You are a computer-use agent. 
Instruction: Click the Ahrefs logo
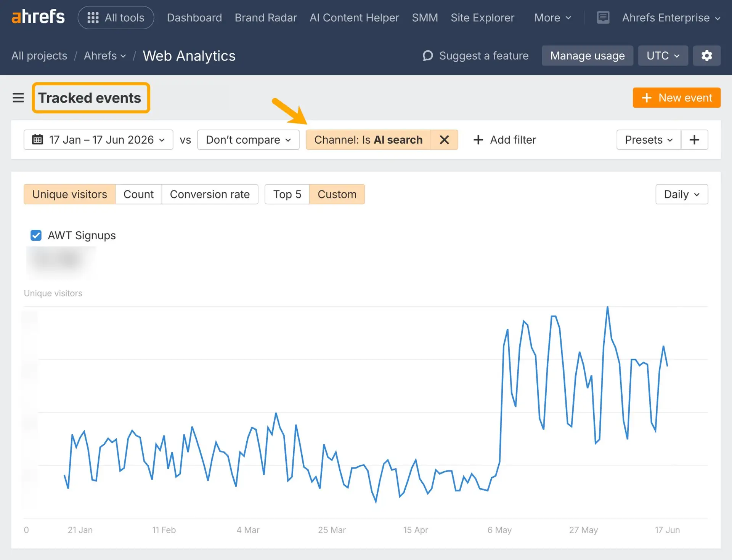pyautogui.click(x=38, y=17)
